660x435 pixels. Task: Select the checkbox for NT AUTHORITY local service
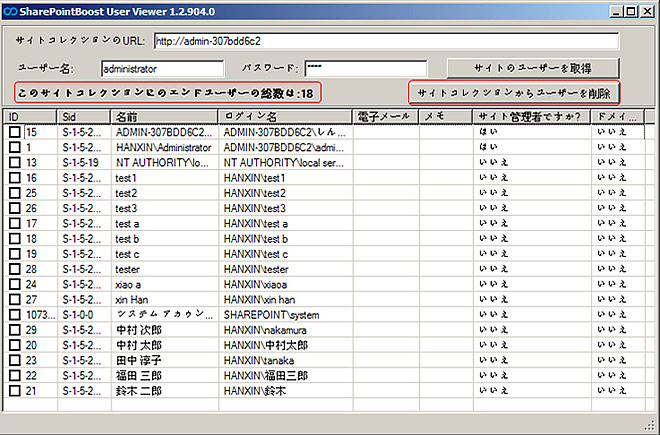click(15, 162)
